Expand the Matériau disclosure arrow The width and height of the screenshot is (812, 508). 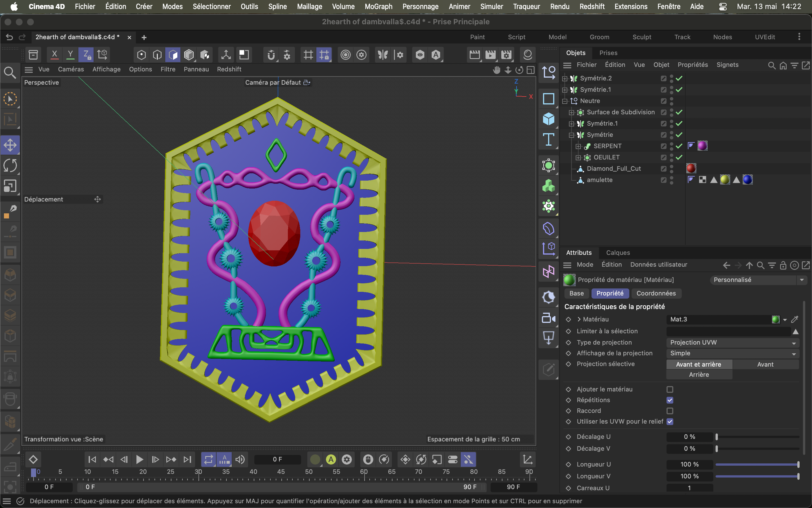[579, 319]
